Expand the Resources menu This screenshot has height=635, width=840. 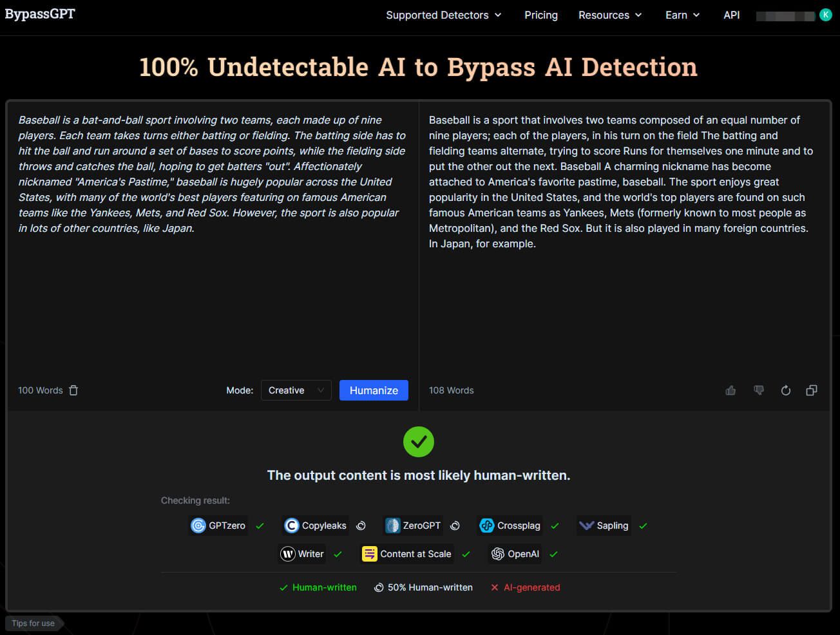[x=609, y=15]
